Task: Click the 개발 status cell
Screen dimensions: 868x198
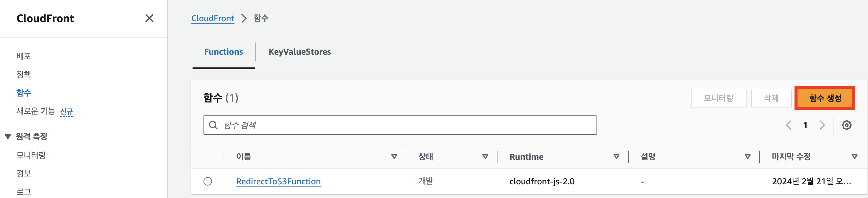Action: pyautogui.click(x=425, y=181)
